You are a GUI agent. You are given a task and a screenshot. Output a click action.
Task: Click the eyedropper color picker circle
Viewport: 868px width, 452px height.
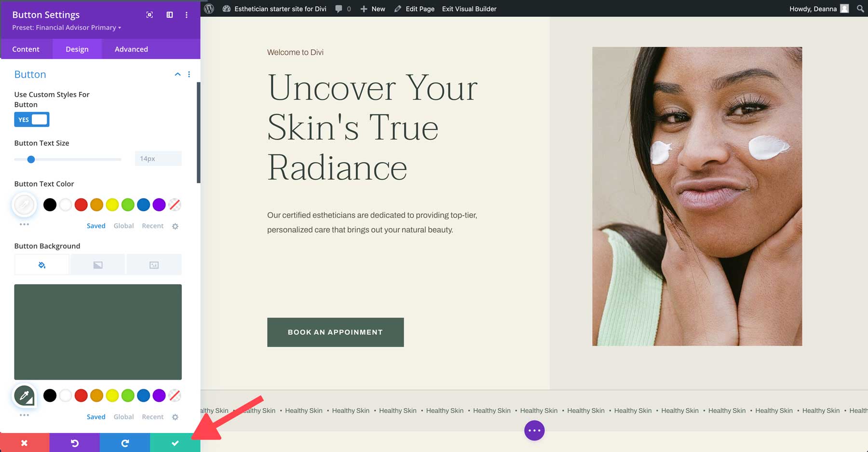pyautogui.click(x=24, y=205)
